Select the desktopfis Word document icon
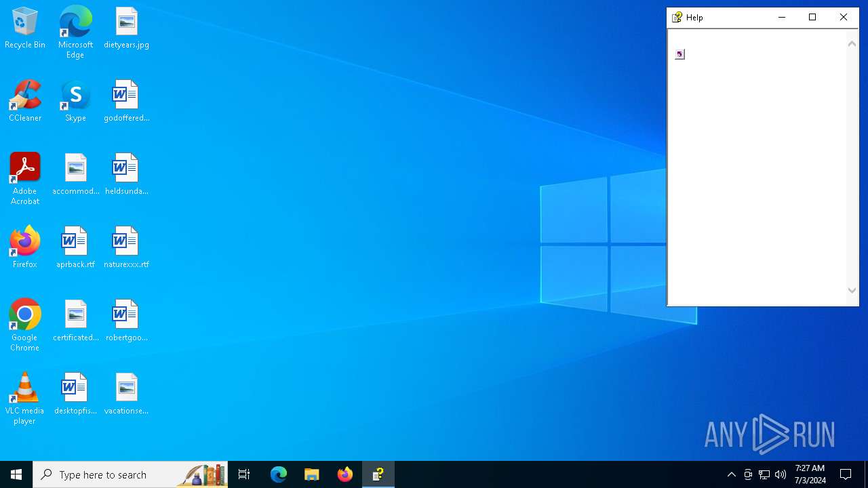Screen dimensions: 868x488 pos(75,394)
